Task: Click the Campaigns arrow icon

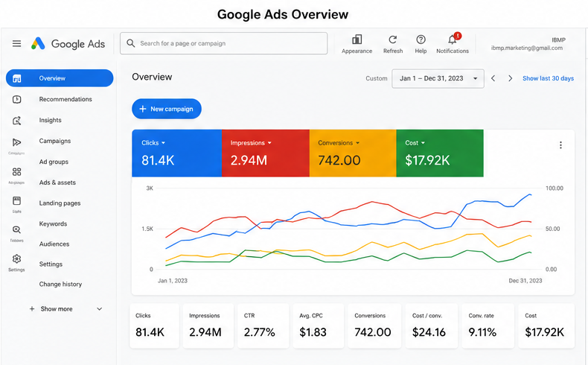Action: click(16, 142)
